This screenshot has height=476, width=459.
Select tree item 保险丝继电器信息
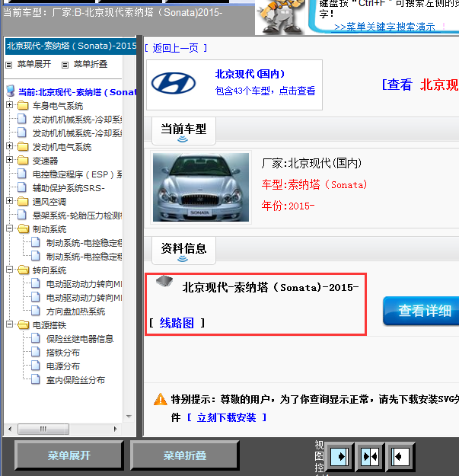click(x=80, y=339)
